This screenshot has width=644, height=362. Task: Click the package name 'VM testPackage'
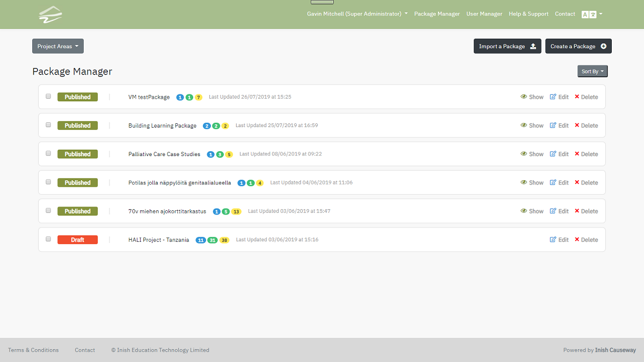click(149, 97)
